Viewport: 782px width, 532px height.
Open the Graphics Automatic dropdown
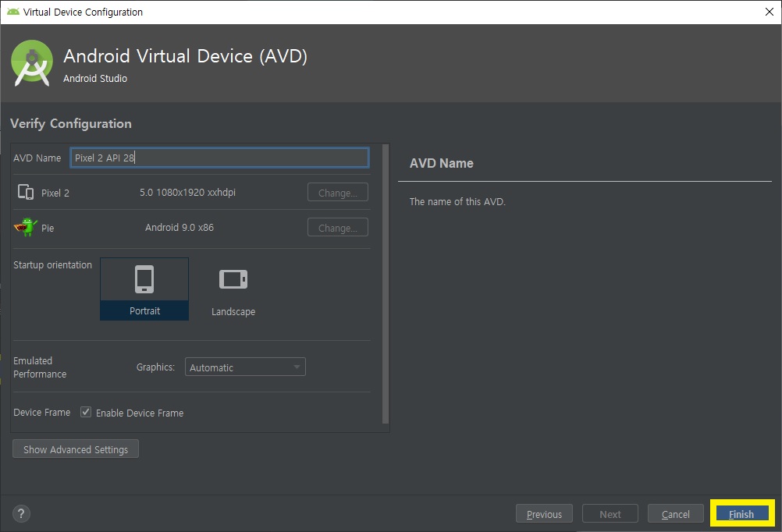[245, 367]
